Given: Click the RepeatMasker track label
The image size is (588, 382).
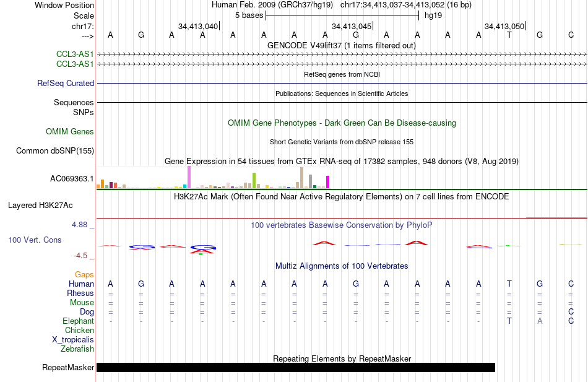Looking at the screenshot, I should (68, 367).
